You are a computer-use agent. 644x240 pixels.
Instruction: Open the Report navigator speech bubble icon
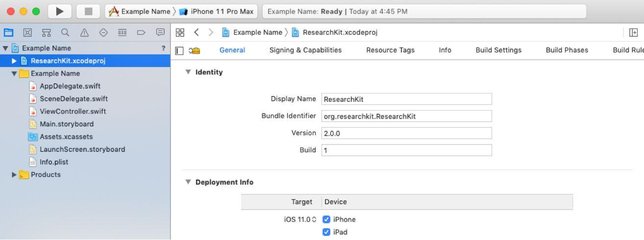160,33
